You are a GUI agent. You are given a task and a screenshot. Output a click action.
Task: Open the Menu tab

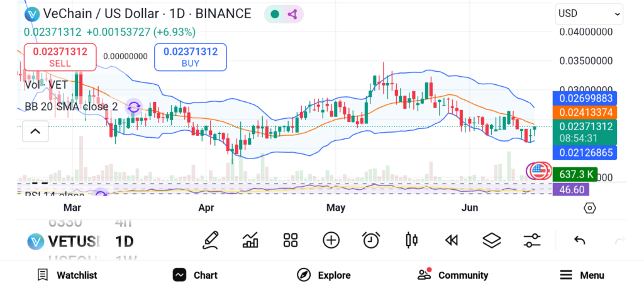click(x=582, y=275)
